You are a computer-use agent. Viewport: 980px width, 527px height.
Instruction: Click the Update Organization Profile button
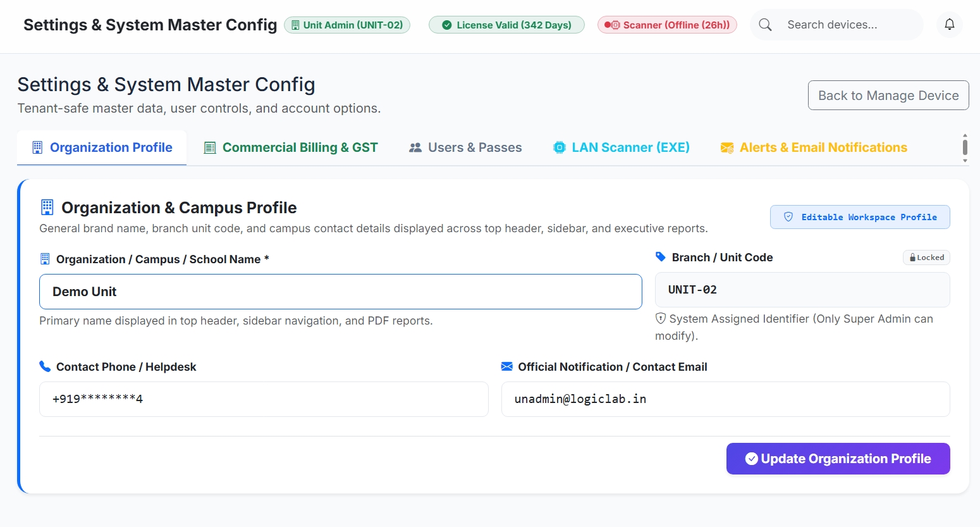(x=838, y=459)
